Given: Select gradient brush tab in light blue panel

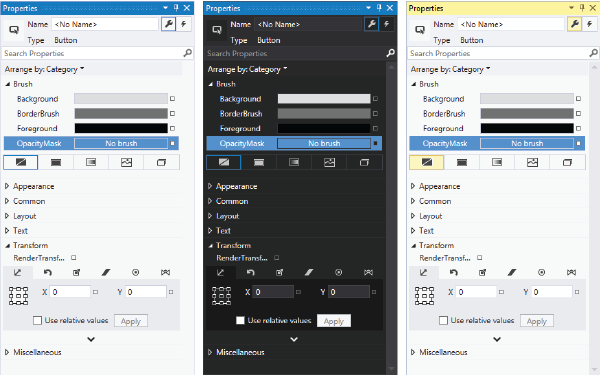Looking at the screenshot, I should 91,162.
